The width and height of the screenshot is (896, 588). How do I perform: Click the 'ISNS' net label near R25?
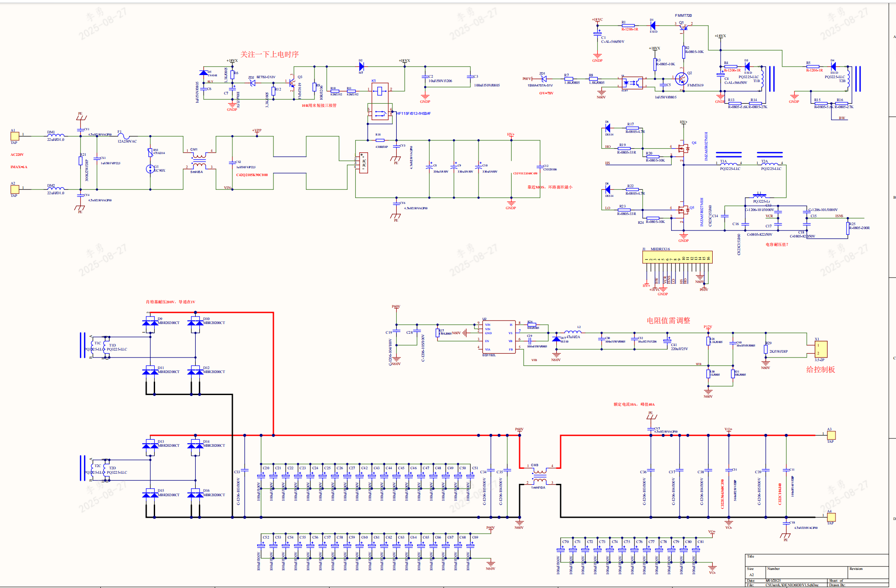(x=839, y=216)
